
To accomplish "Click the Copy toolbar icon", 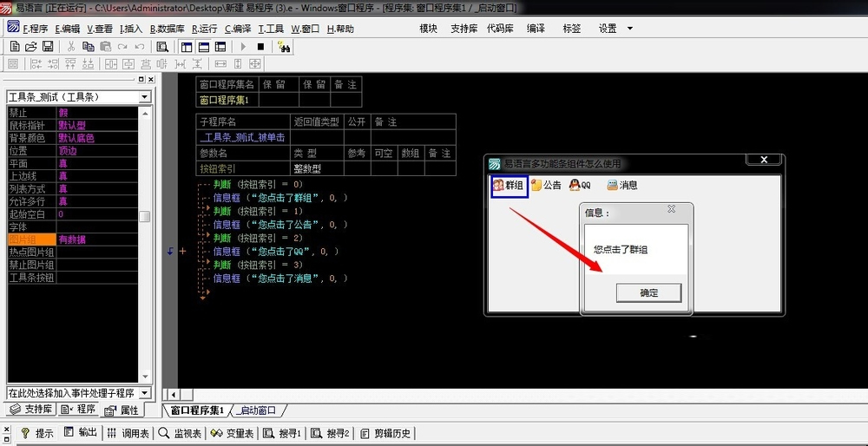I will pyautogui.click(x=89, y=46).
